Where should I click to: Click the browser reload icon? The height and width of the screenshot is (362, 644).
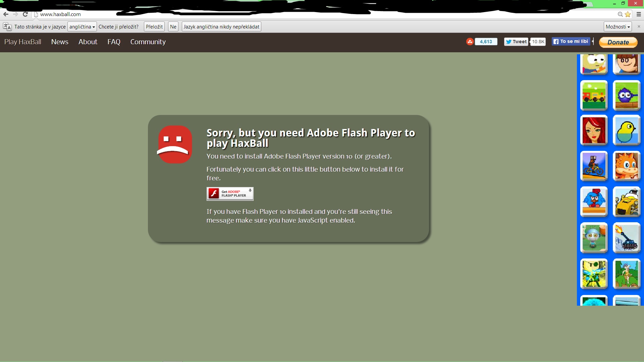pyautogui.click(x=25, y=14)
